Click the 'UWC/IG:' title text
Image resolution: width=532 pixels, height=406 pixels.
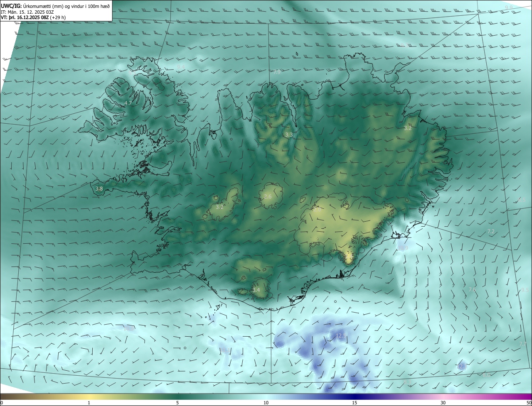[x=11, y=5]
